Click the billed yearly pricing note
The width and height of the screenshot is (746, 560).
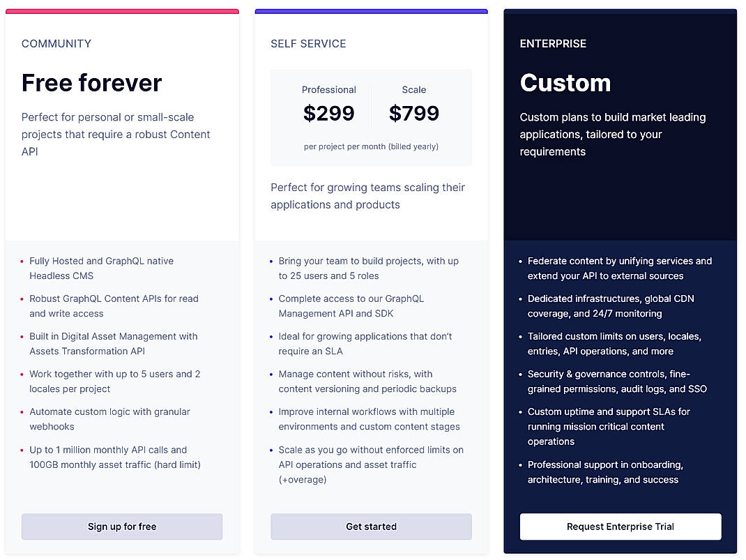(x=371, y=146)
